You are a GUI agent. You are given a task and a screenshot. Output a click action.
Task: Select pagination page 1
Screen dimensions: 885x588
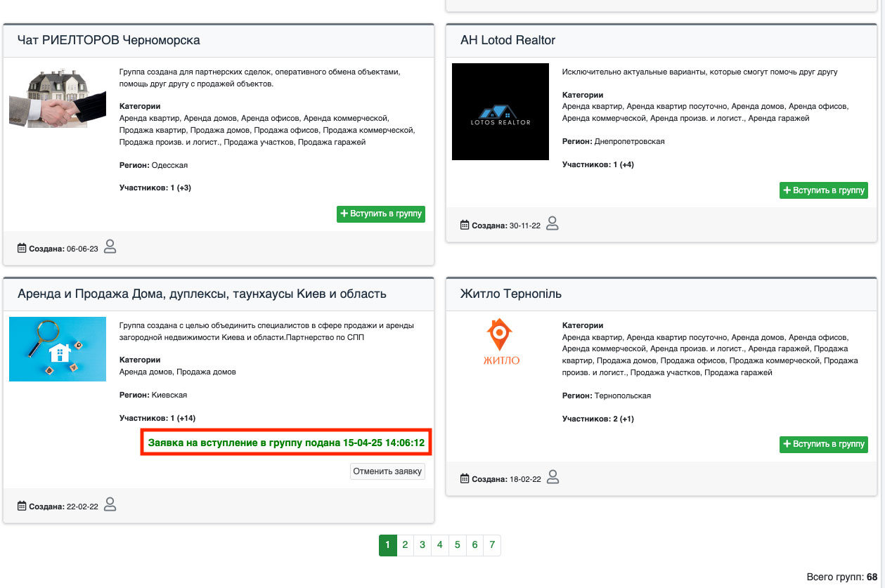pos(388,545)
